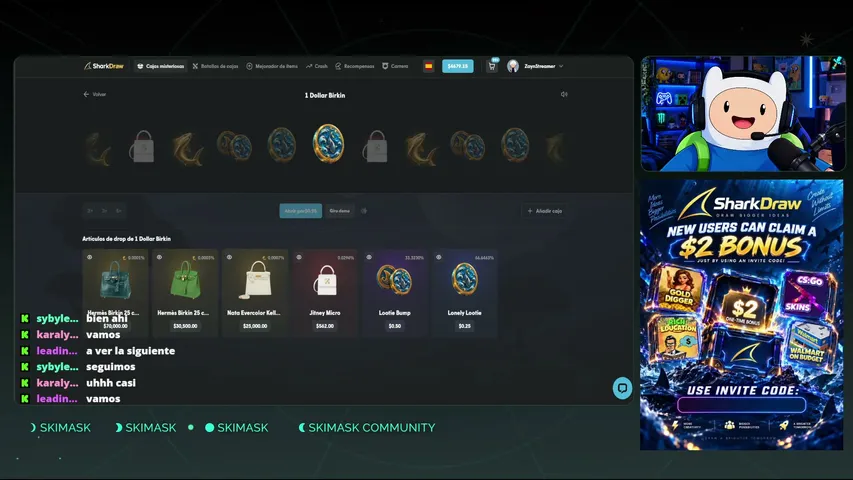
Task: Open the SharkDraw logo home link
Action: pyautogui.click(x=104, y=66)
